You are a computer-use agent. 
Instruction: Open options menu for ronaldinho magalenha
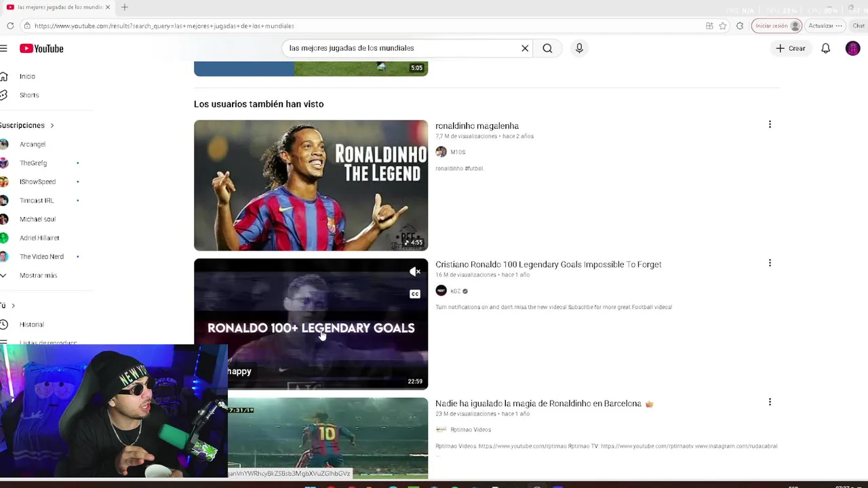click(770, 125)
